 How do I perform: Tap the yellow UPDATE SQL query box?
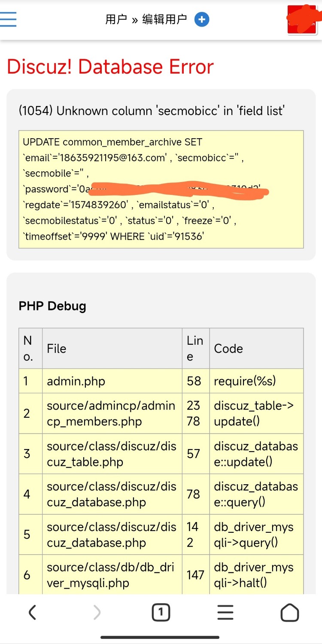(161, 189)
